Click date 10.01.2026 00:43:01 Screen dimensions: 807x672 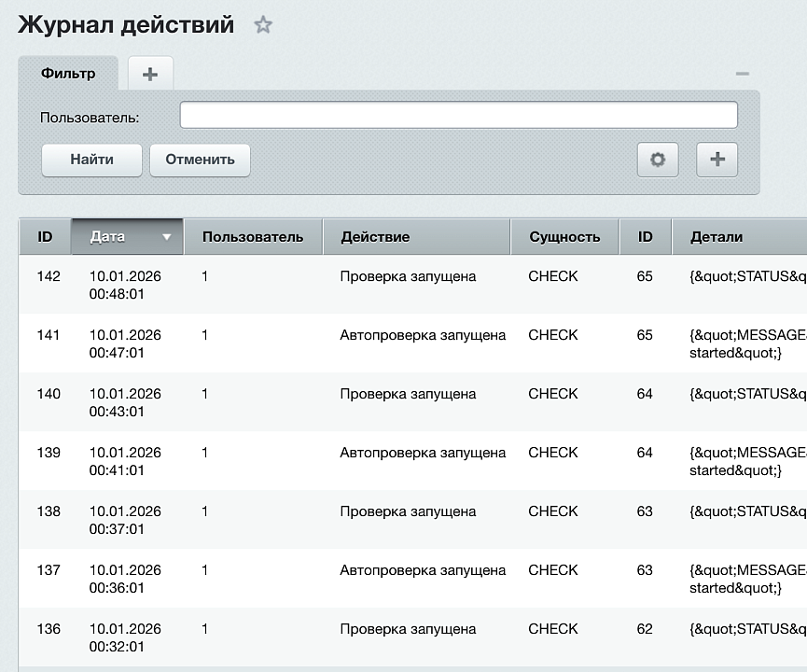coord(125,402)
